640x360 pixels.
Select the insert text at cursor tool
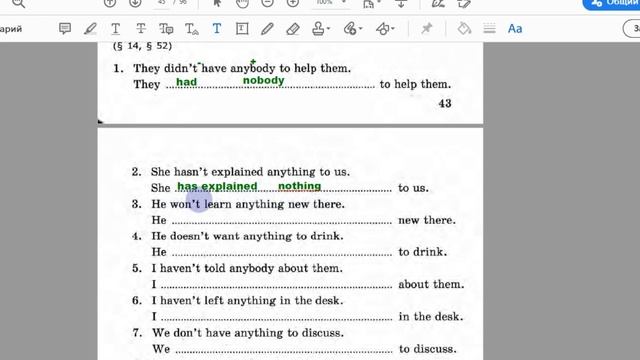coord(191,29)
